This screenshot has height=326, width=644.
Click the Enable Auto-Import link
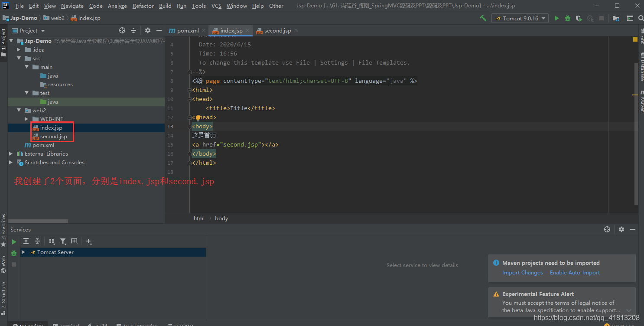[x=575, y=273]
